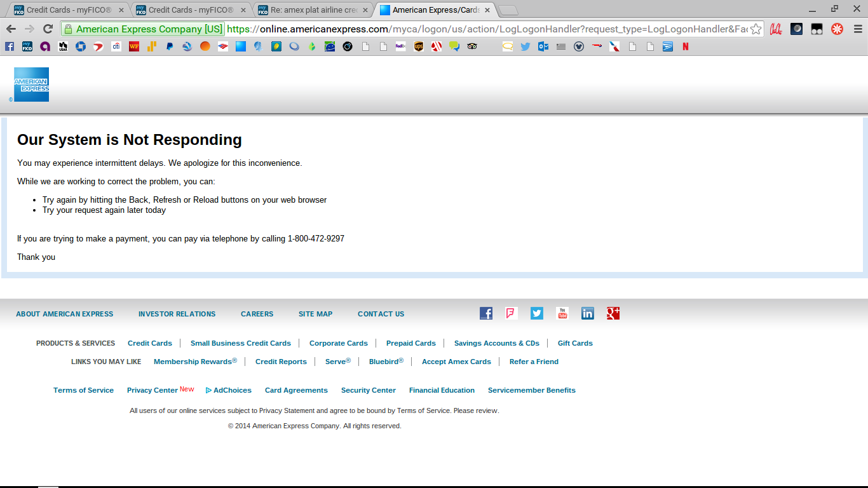Viewport: 868px width, 488px height.
Task: Click the red asterisk extension icon
Action: pyautogui.click(x=837, y=29)
